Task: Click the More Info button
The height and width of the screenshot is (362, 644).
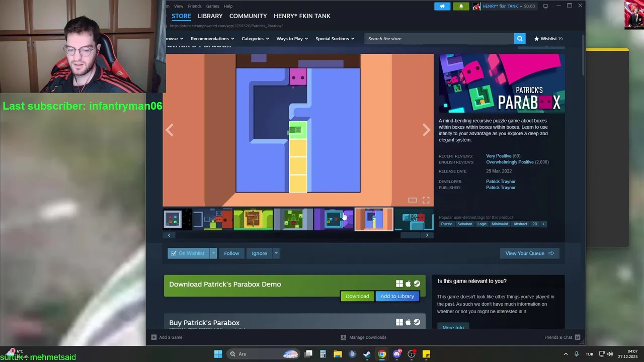Action: (x=453, y=327)
